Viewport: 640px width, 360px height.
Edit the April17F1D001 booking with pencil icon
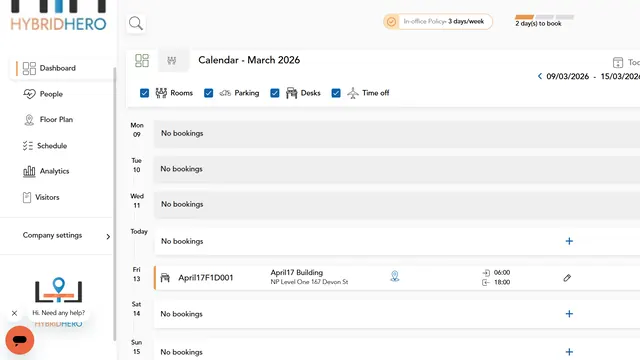(x=567, y=278)
